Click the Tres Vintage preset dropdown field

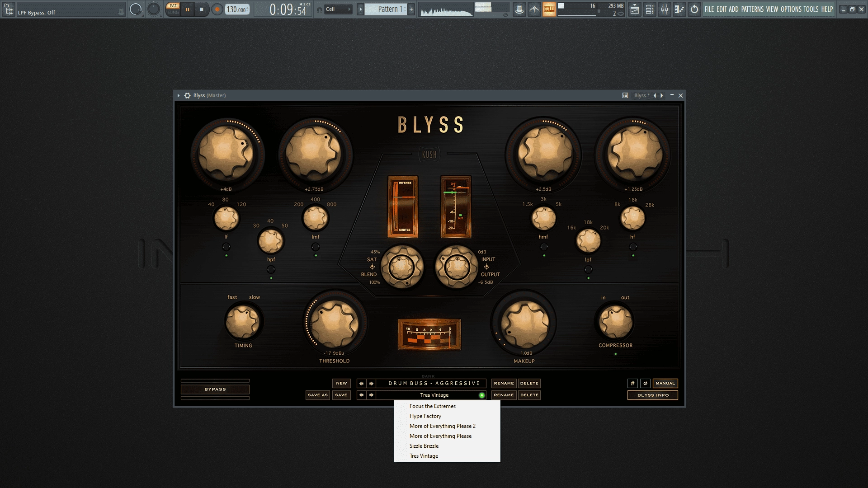[431, 395]
